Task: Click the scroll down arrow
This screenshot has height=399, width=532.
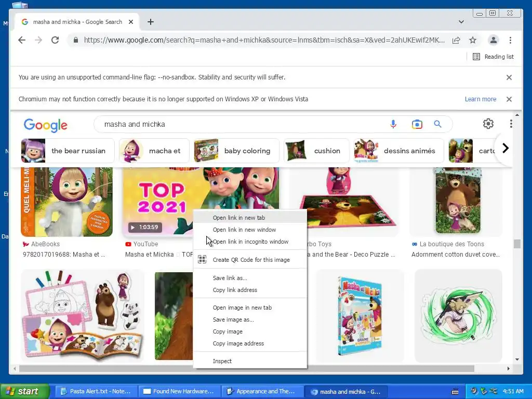Action: click(x=517, y=360)
